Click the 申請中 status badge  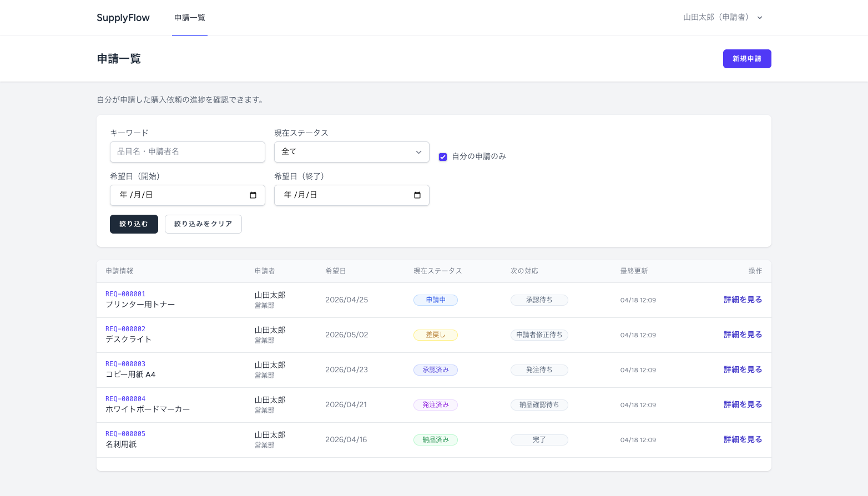click(436, 300)
